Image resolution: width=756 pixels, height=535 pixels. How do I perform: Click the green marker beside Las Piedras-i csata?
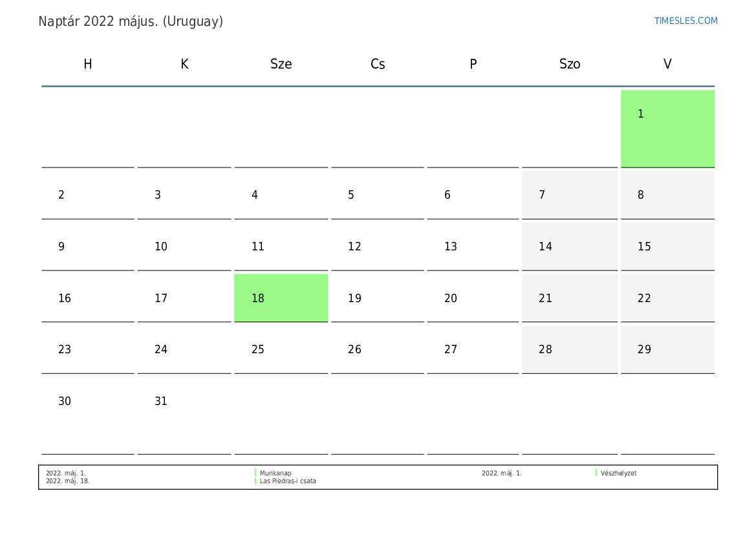pos(255,481)
